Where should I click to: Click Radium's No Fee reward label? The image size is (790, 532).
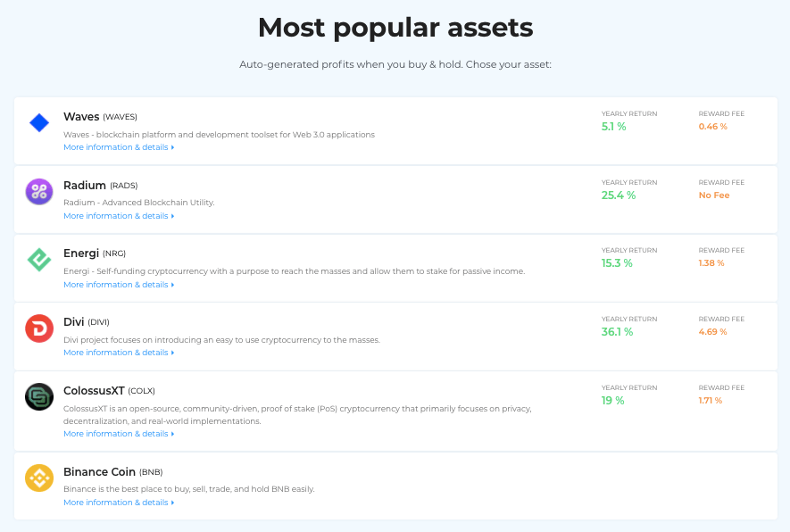point(714,195)
